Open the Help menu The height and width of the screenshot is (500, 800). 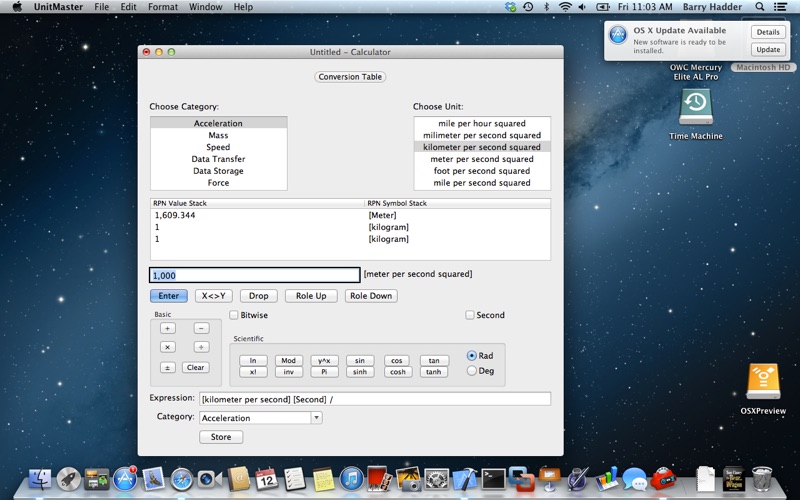coord(243,7)
